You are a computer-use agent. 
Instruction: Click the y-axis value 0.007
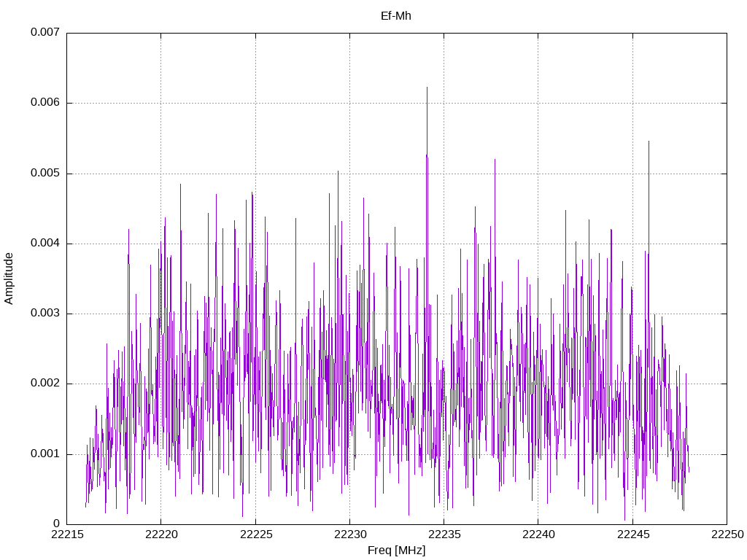pos(45,32)
